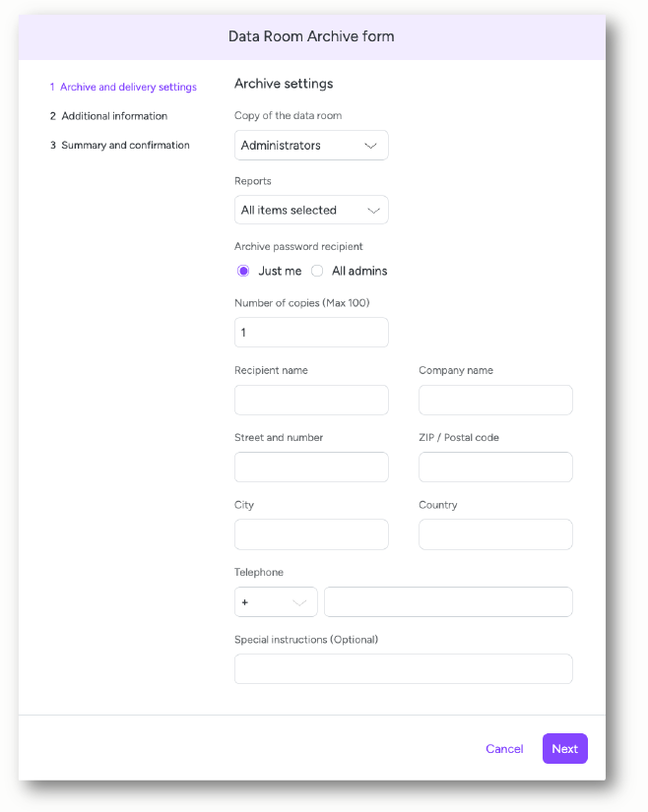Go to Archive and delivery settings step
Screen dimensions: 648x812
click(123, 87)
